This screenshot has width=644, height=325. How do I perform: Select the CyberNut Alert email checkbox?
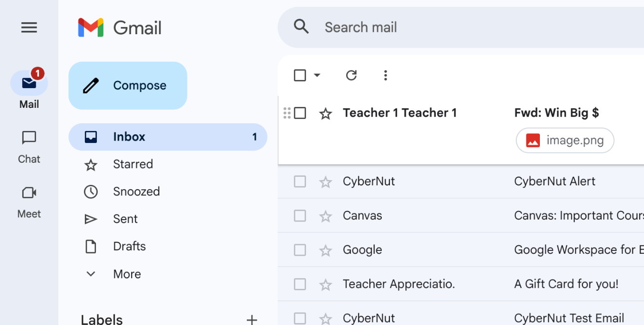tap(300, 182)
